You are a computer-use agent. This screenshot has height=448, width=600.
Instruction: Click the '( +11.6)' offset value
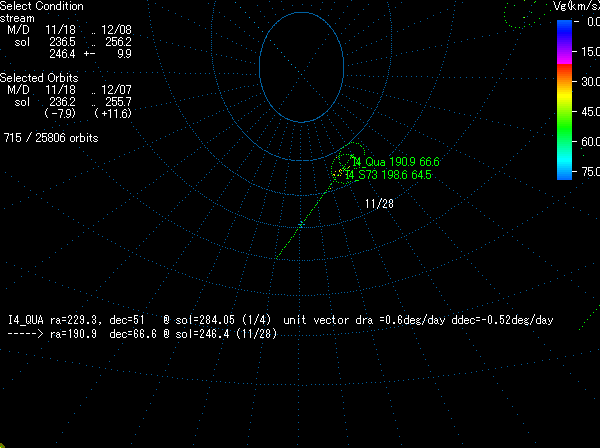click(113, 113)
